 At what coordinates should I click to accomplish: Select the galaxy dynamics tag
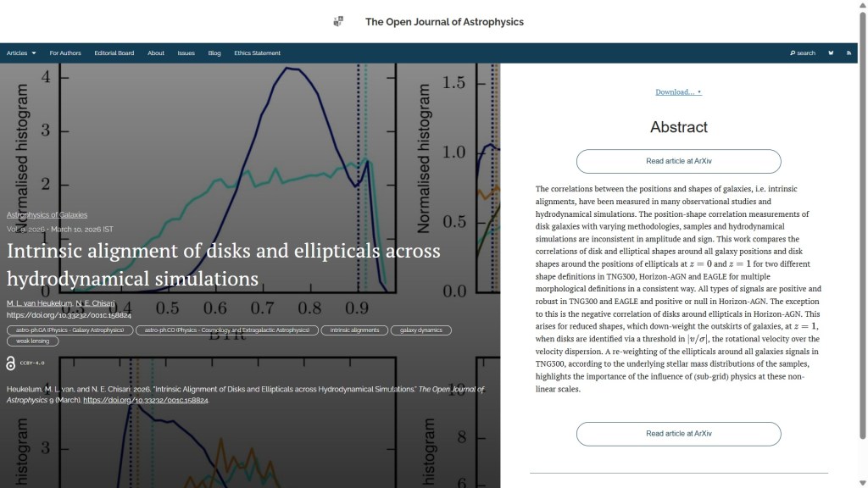click(x=420, y=330)
